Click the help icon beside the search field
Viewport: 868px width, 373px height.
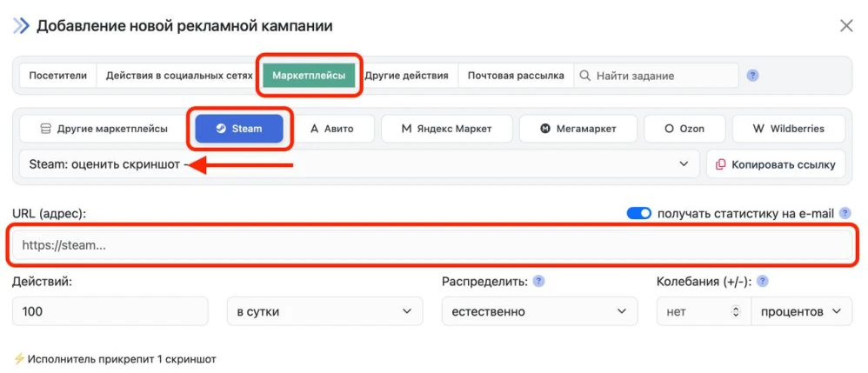coord(753,76)
